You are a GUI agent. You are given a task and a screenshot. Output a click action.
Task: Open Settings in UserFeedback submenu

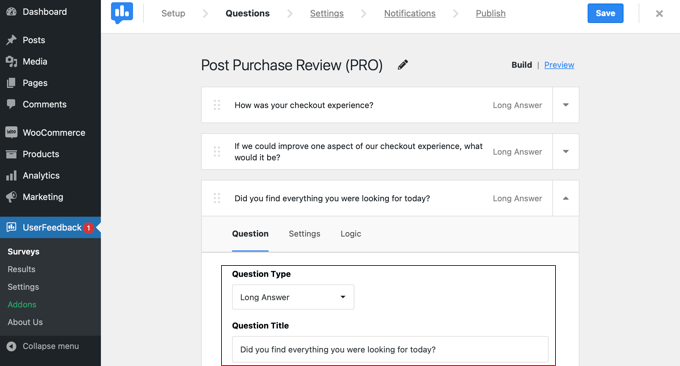[23, 287]
